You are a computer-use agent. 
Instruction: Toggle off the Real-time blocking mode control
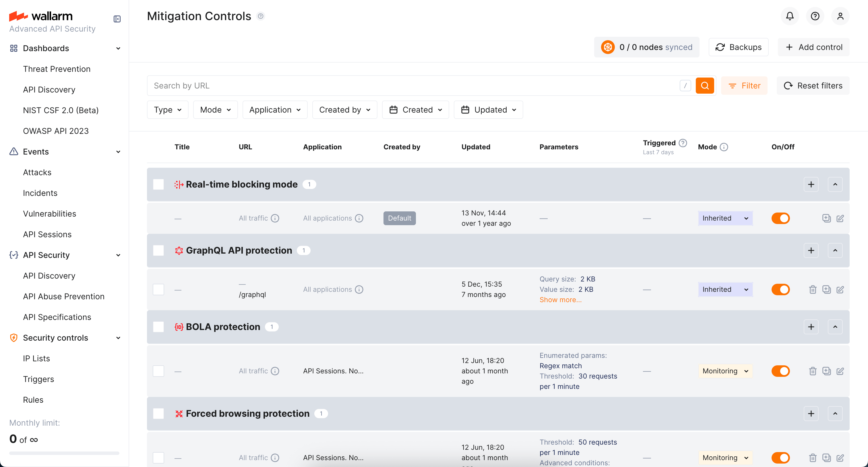pyautogui.click(x=781, y=218)
